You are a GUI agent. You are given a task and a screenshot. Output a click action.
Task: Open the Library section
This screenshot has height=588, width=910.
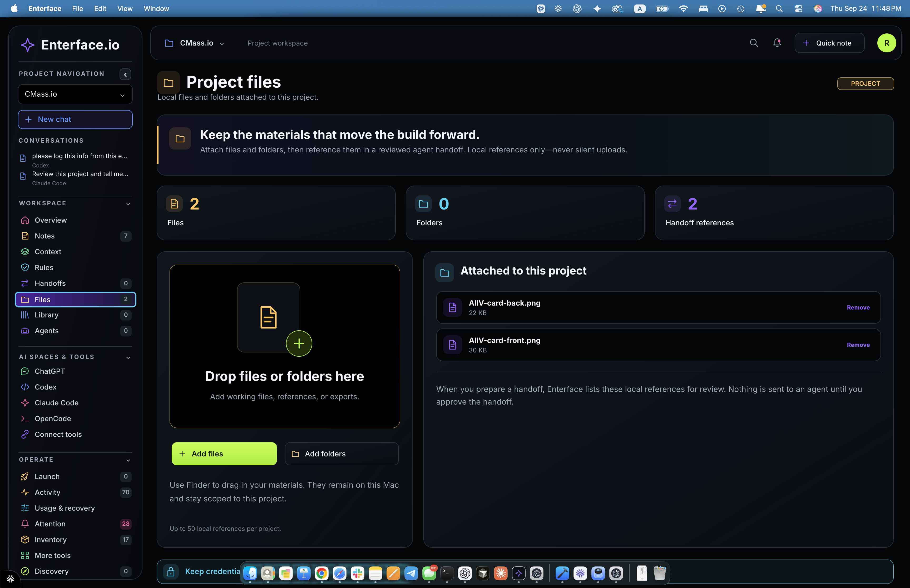[75, 315]
